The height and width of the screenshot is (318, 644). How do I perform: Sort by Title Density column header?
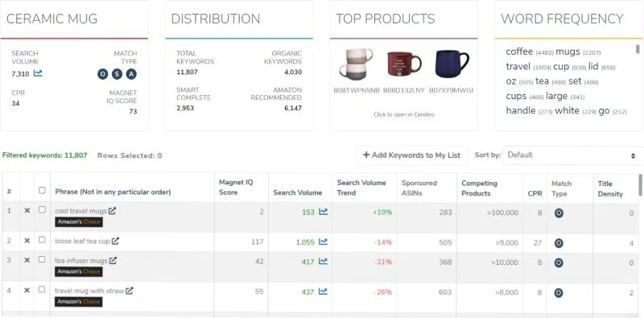pyautogui.click(x=610, y=189)
